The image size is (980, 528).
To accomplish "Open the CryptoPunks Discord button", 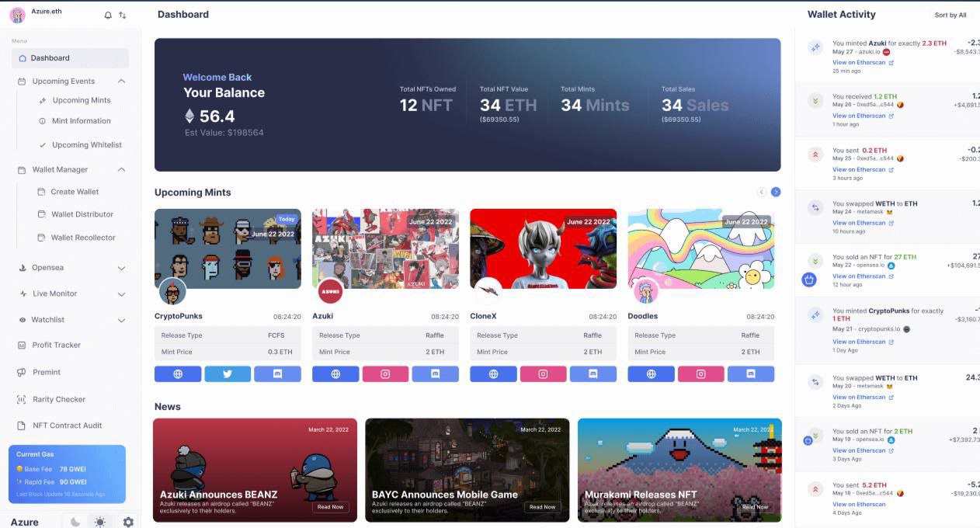I will pyautogui.click(x=277, y=374).
